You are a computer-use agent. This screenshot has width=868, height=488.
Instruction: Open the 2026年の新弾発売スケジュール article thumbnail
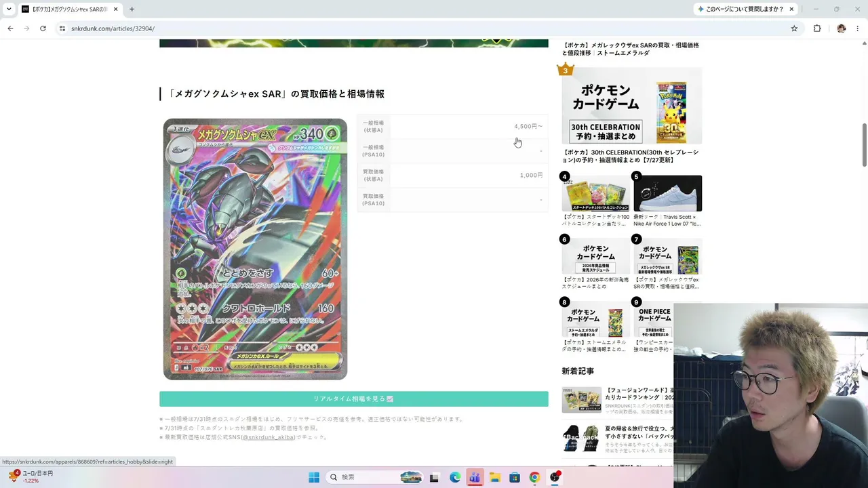[595, 256]
